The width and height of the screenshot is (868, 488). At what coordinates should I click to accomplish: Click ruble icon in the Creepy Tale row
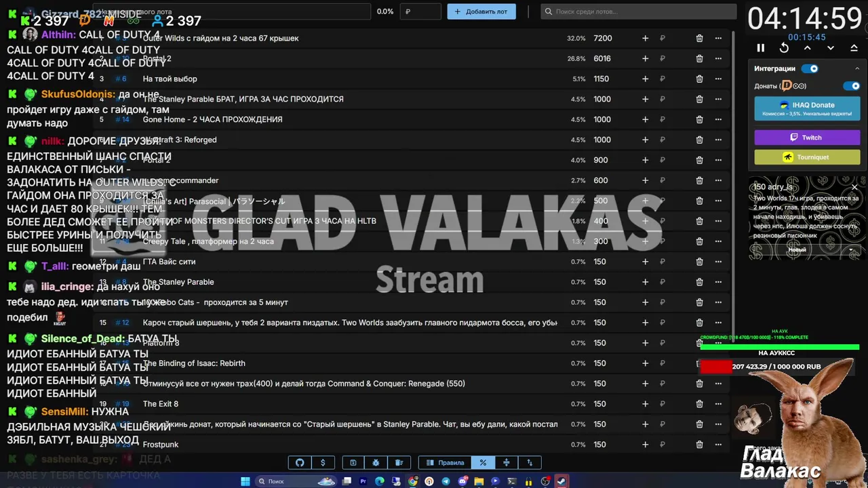click(663, 241)
